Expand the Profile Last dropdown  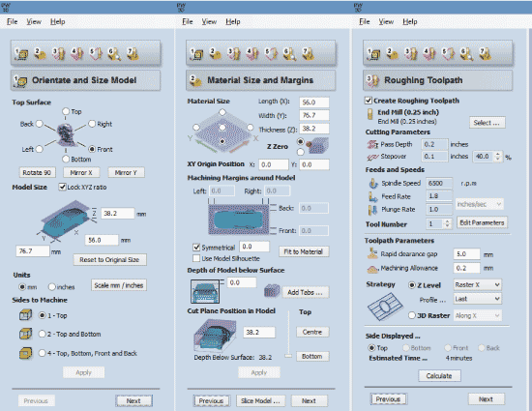478,299
